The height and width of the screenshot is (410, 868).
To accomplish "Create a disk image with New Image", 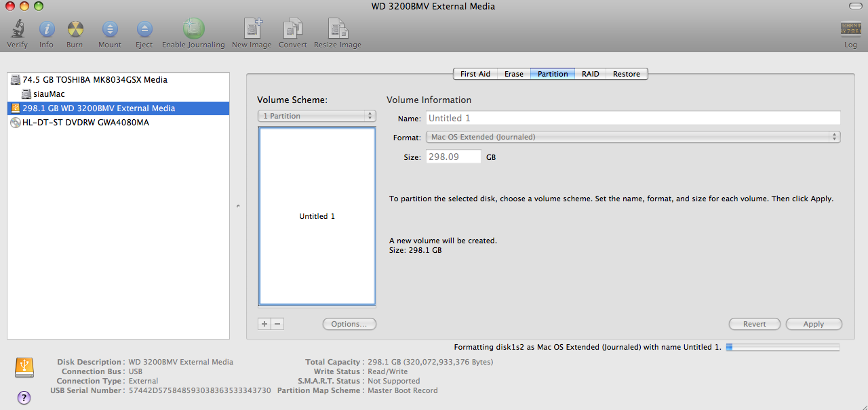I will pos(252,28).
